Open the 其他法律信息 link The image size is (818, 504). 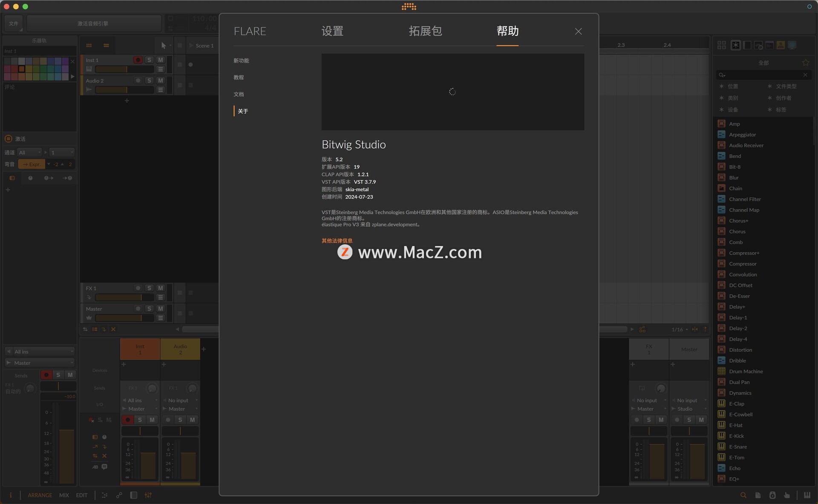click(x=337, y=241)
